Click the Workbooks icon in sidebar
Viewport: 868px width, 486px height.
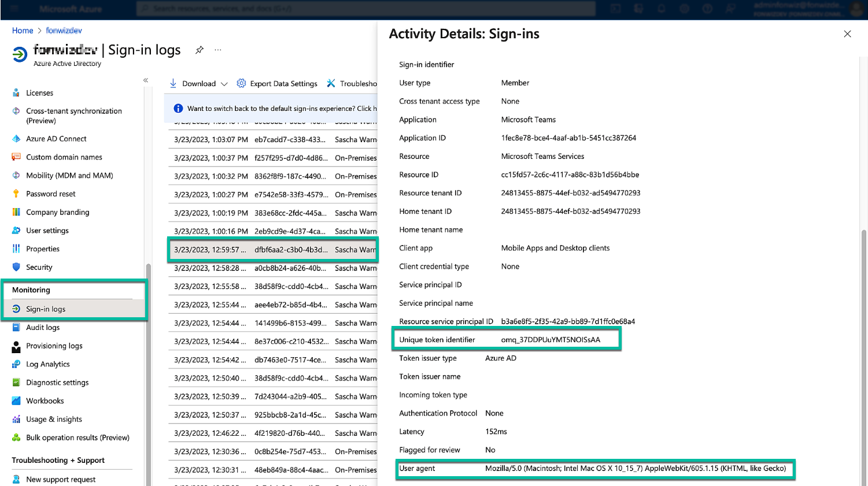(16, 400)
